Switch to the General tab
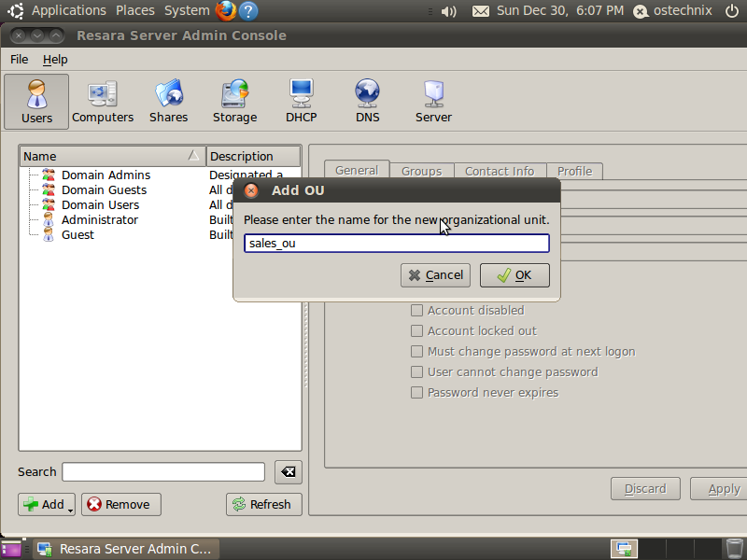The image size is (747, 560). tap(357, 170)
